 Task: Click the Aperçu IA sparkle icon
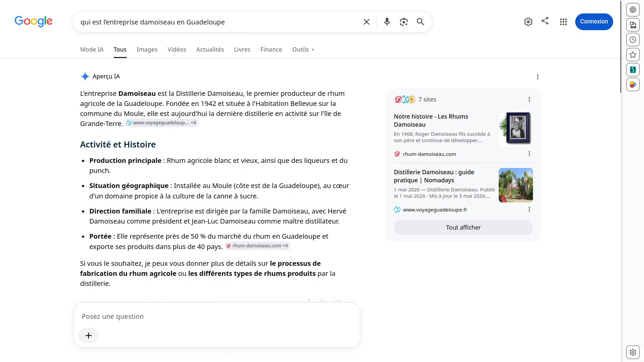[x=85, y=76]
